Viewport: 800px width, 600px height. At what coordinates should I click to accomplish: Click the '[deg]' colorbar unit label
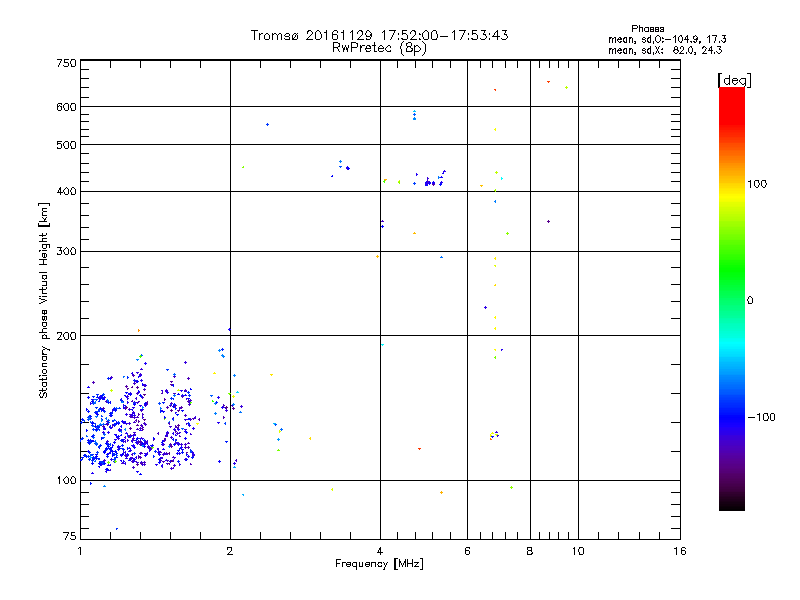point(734,80)
